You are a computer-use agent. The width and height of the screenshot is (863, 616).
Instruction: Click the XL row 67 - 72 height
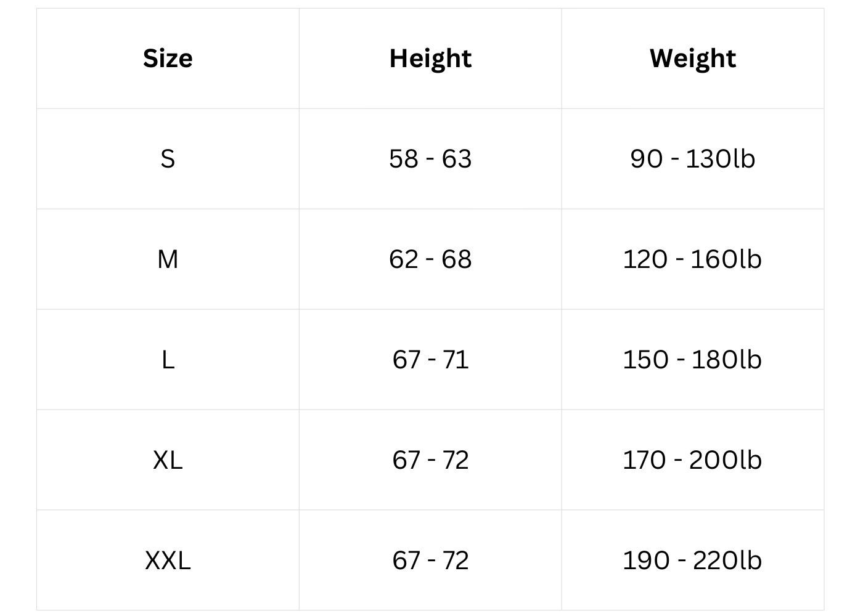[x=430, y=460]
